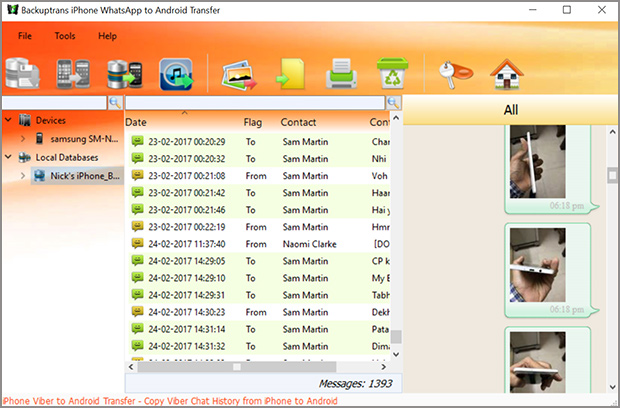The width and height of the screenshot is (620, 408).
Task: Click the yellow message icon of the 14:30:23 row
Action: click(x=137, y=312)
